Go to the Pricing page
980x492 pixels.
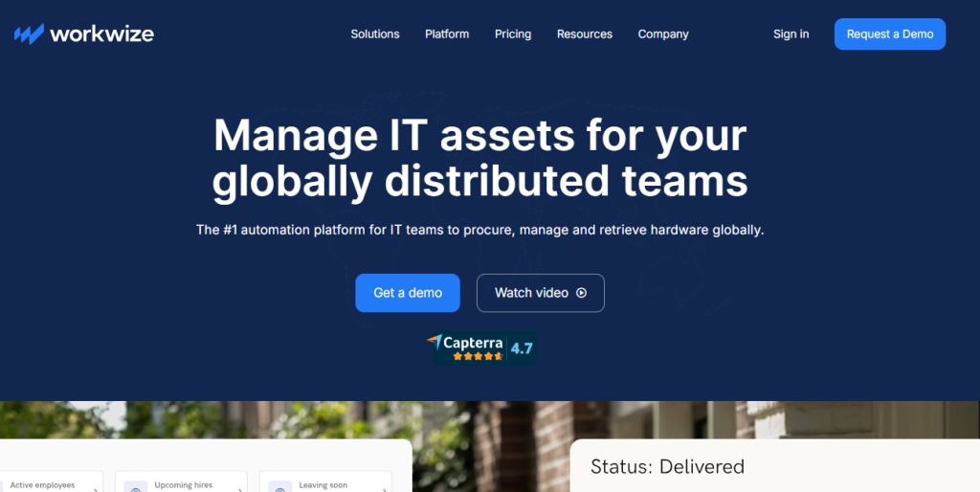tap(513, 34)
